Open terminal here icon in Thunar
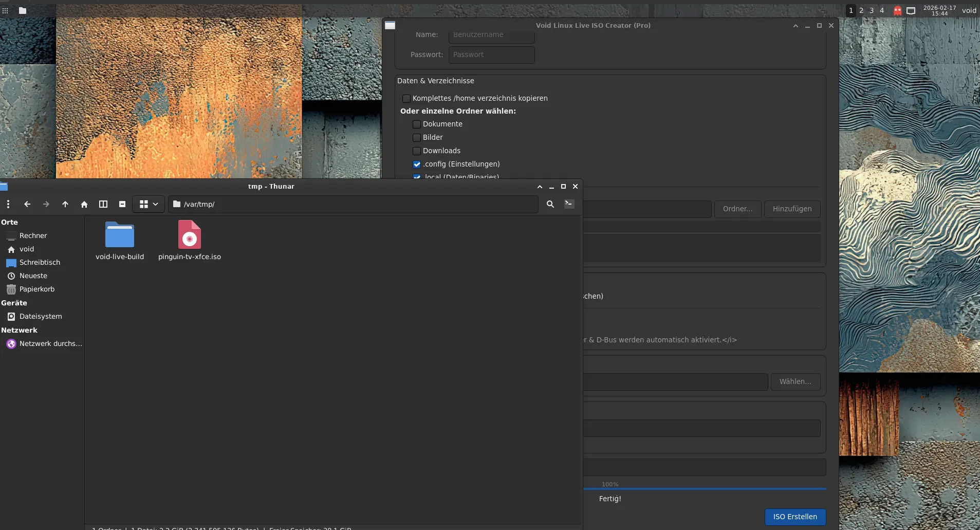 [x=569, y=204]
